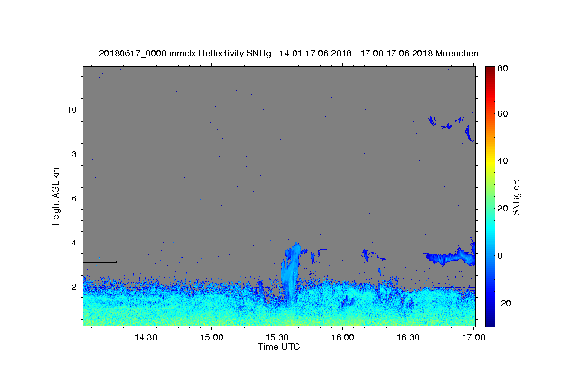Click the yellow band of the colorbar
588x392 pixels.
(x=490, y=162)
